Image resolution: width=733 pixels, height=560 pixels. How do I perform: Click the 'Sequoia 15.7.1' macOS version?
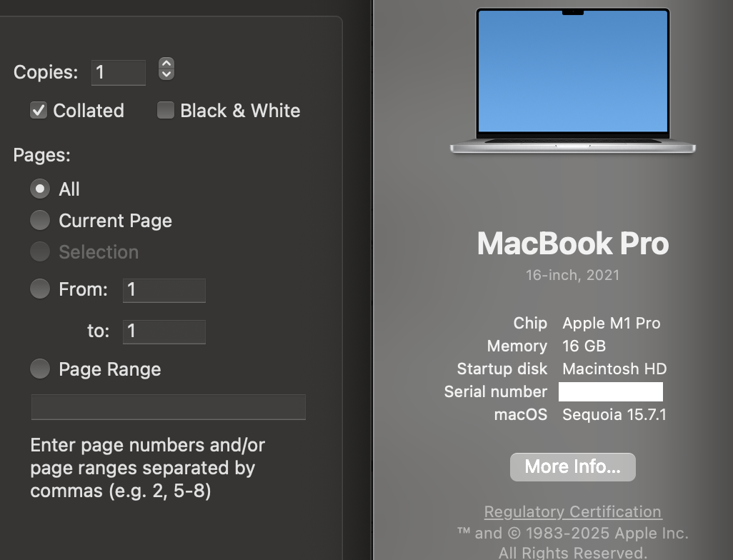point(614,414)
